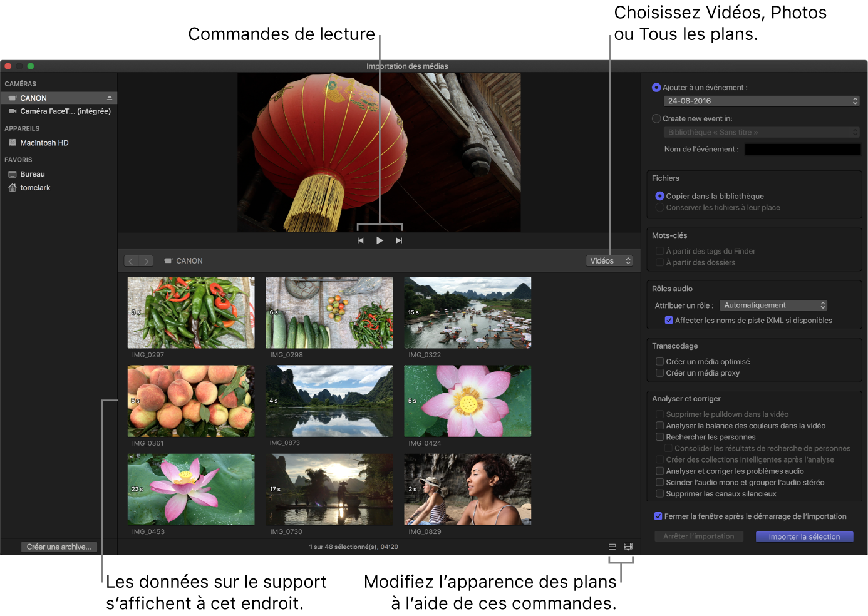
Task: Click the forward navigation arrow above the clips
Action: point(147,260)
